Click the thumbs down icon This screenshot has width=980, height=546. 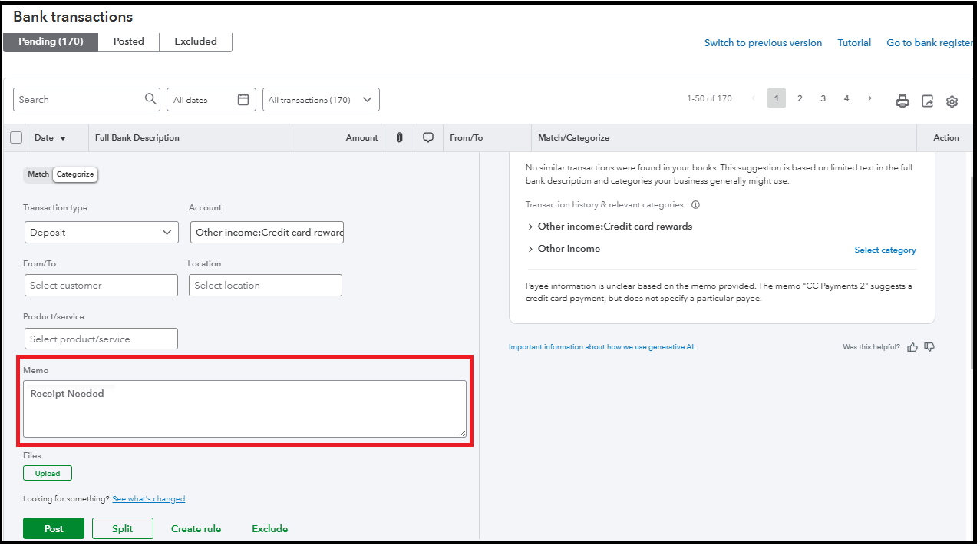point(929,347)
